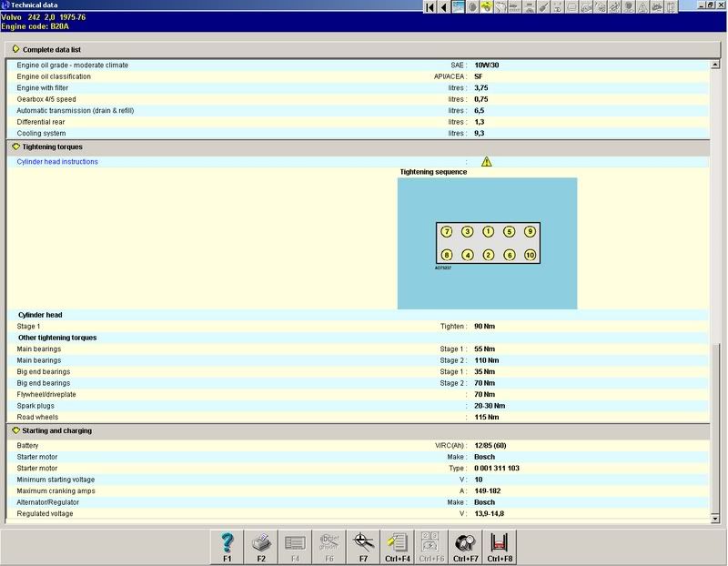Click the tightening sequence diagram image
This screenshot has width=728, height=566.
(x=487, y=243)
